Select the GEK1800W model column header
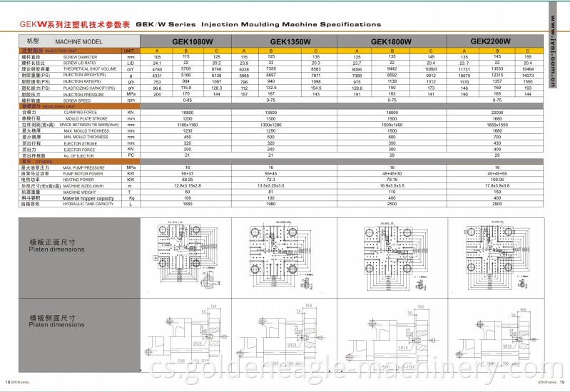Image resolution: width=570 pixels, height=392 pixels. 389,42
